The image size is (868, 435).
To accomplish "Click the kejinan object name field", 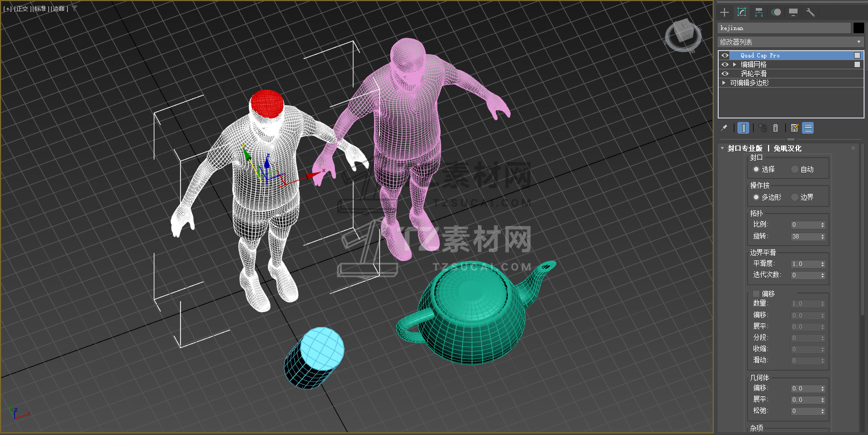I will point(784,28).
